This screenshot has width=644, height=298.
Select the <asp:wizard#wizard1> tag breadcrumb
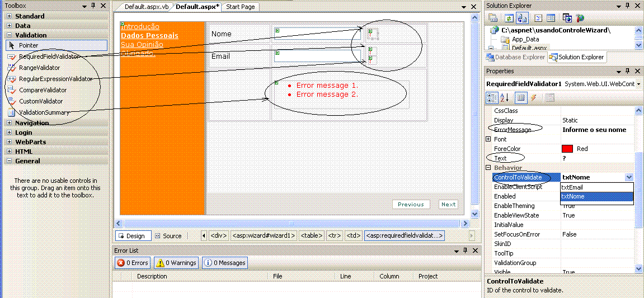click(x=264, y=235)
